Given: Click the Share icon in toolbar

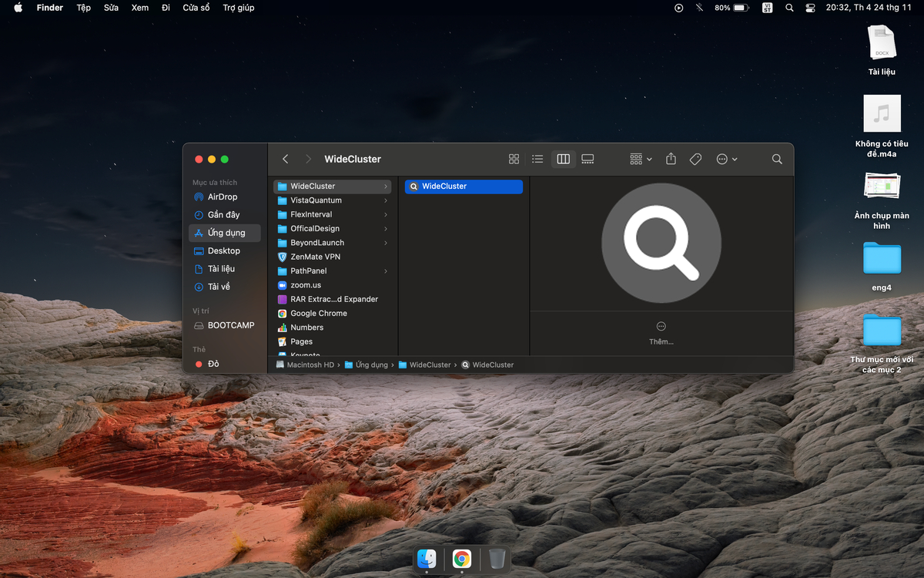Looking at the screenshot, I should click(x=671, y=159).
